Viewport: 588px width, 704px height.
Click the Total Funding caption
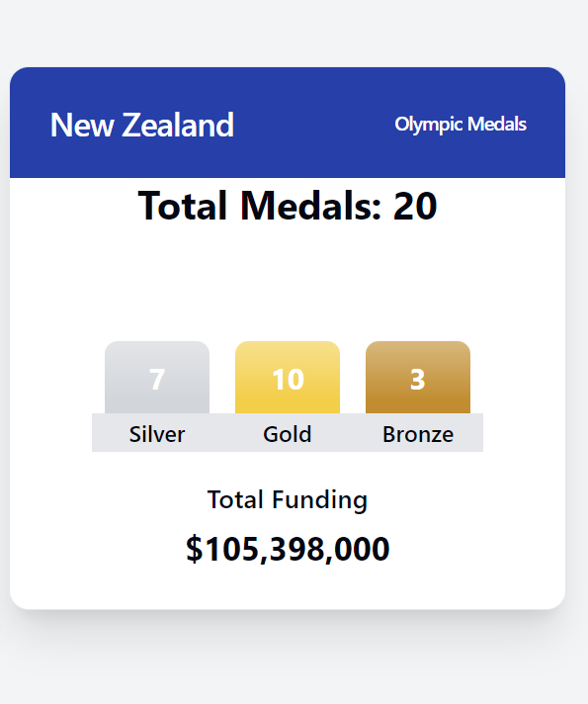click(288, 499)
